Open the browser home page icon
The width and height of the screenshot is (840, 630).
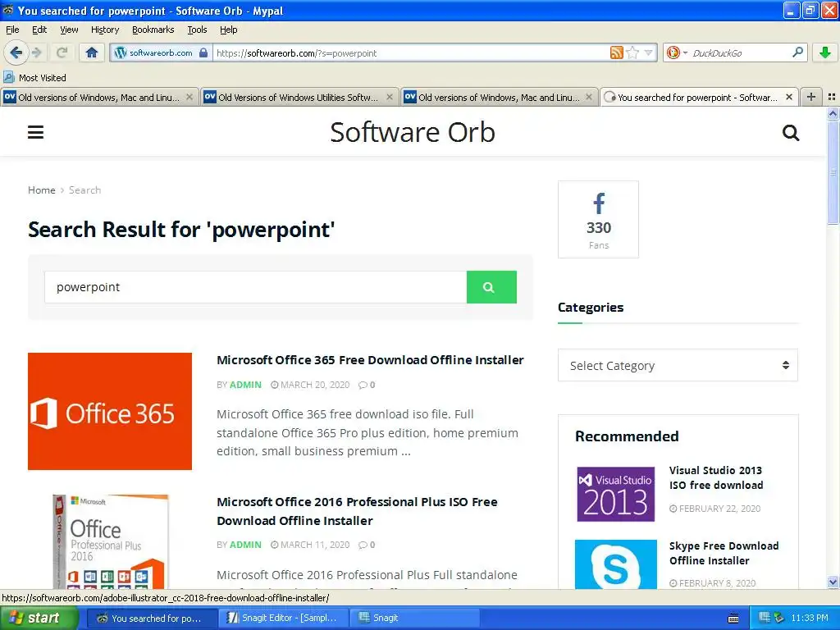[92, 52]
